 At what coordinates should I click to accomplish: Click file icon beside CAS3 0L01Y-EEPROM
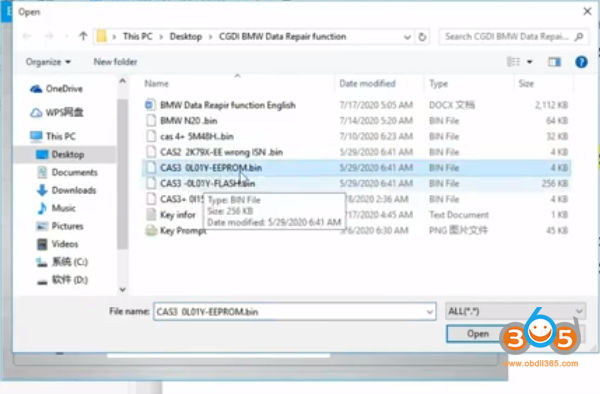(151, 168)
